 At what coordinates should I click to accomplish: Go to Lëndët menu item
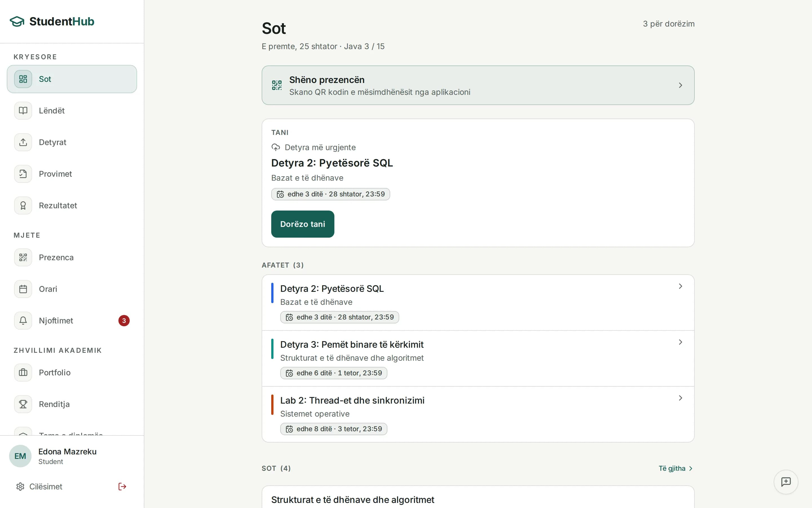72,111
